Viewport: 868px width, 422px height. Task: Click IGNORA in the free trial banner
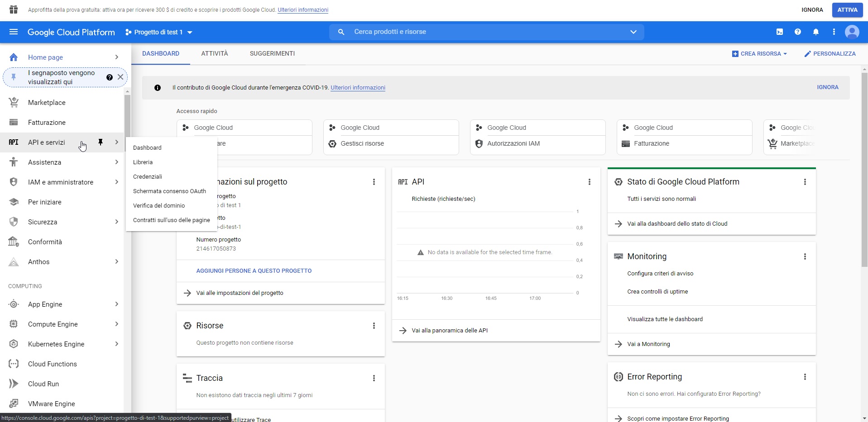coord(812,10)
